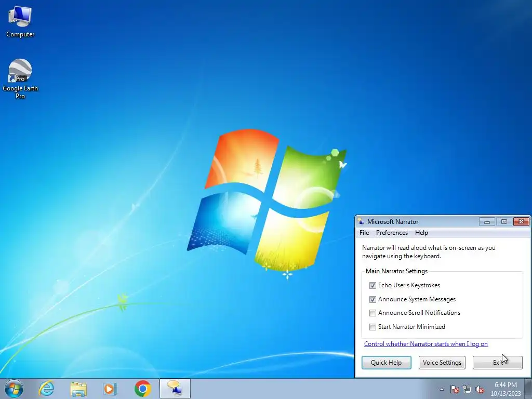Screen dimensions: 532x399
Task: Click the network status tray icon
Action: [467, 390]
